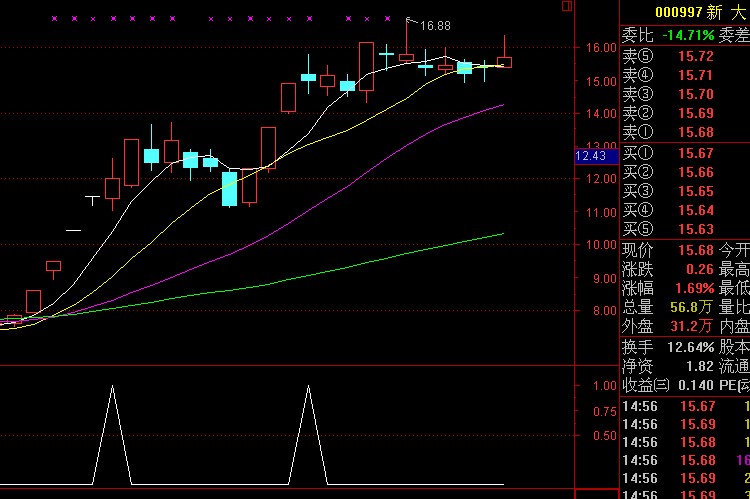Click the 内盘 label
Screen dimensions: 750x499
tap(734, 326)
